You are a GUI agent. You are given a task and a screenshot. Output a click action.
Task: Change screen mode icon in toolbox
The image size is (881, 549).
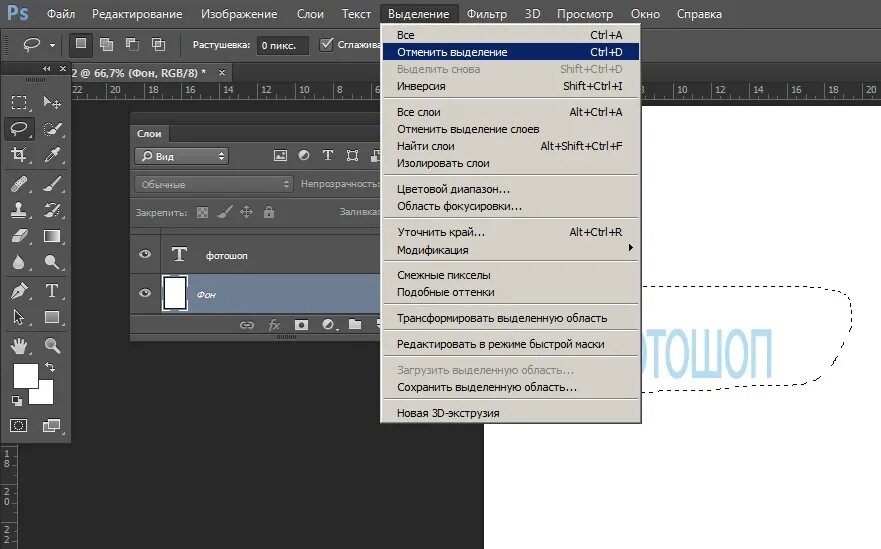coord(51,425)
